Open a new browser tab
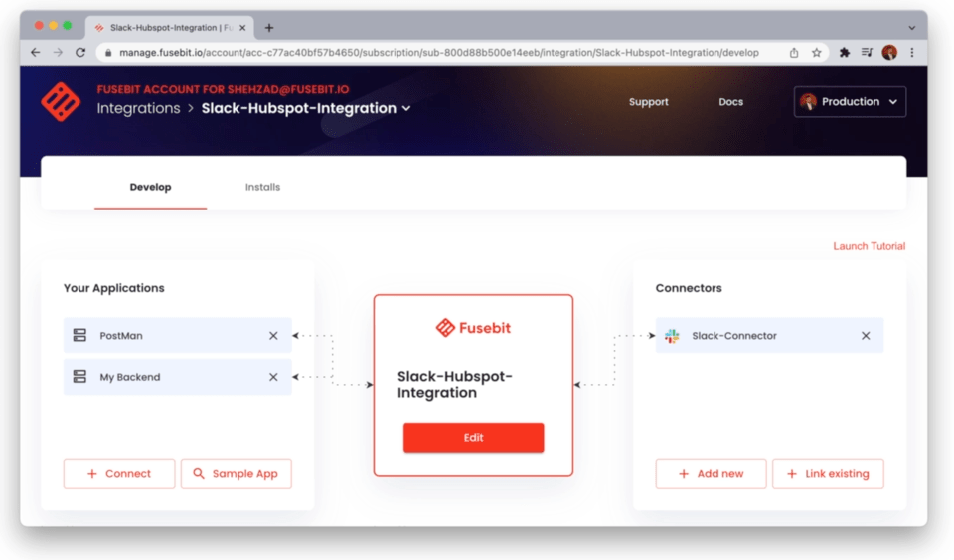This screenshot has height=560, width=954. click(269, 28)
